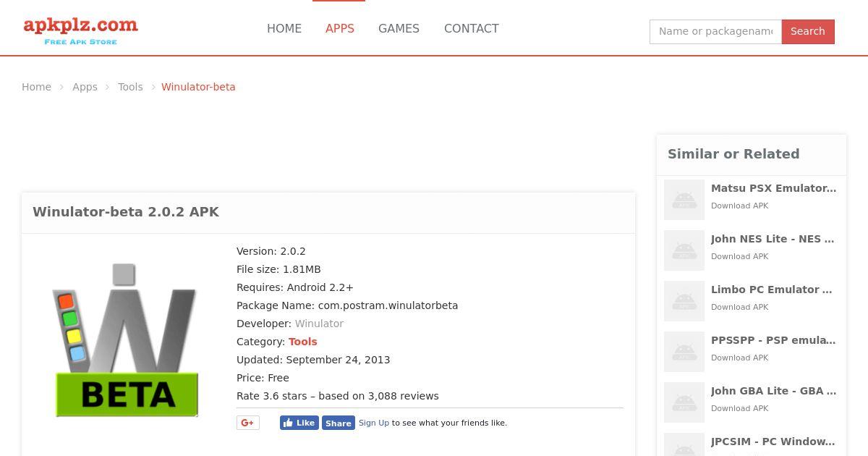Open the CONTACT menu item
Image resolution: width=868 pixels, height=456 pixels.
[x=472, y=29]
